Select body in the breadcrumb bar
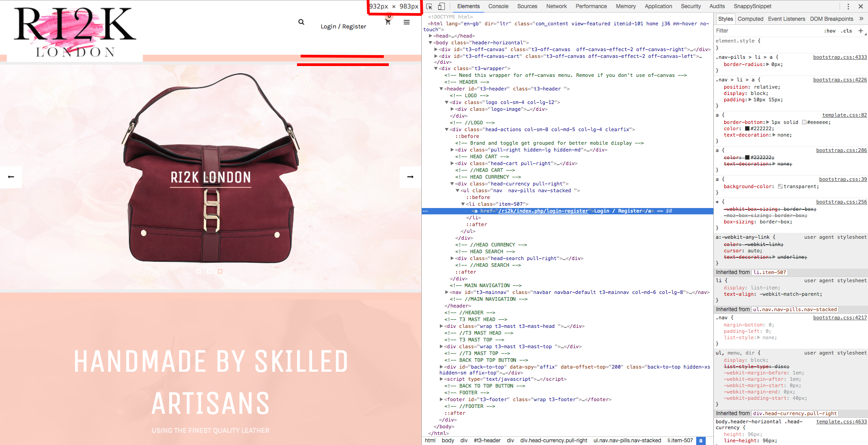868x445 pixels. [448, 440]
